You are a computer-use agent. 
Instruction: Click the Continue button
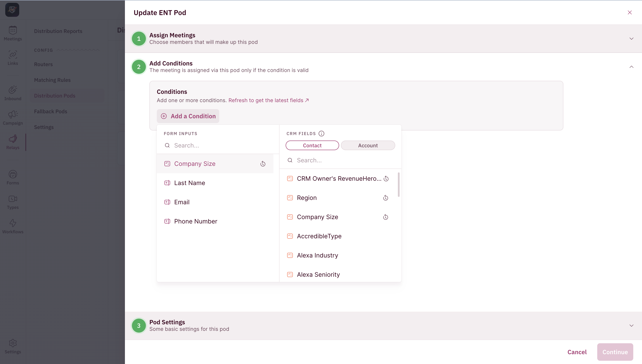coord(615,352)
